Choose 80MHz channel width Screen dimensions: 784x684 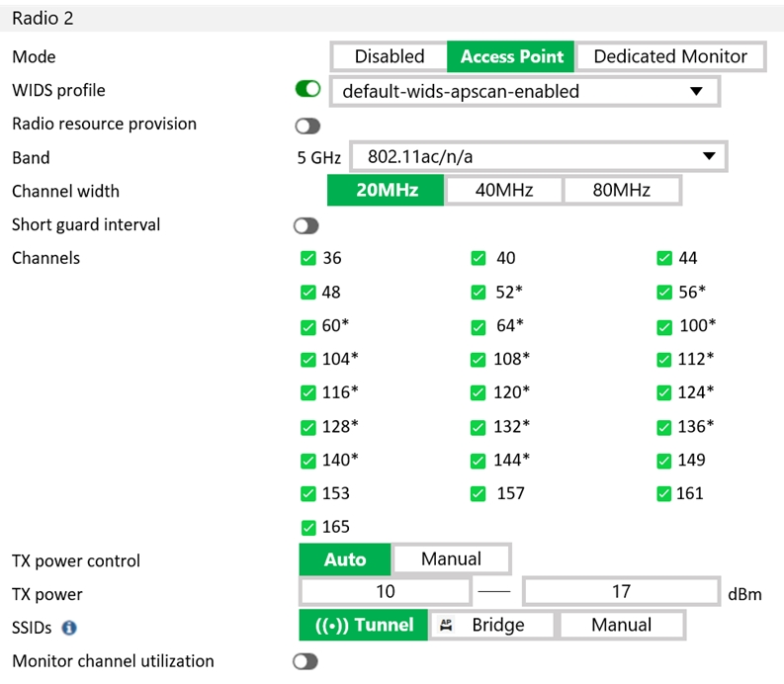coord(621,191)
